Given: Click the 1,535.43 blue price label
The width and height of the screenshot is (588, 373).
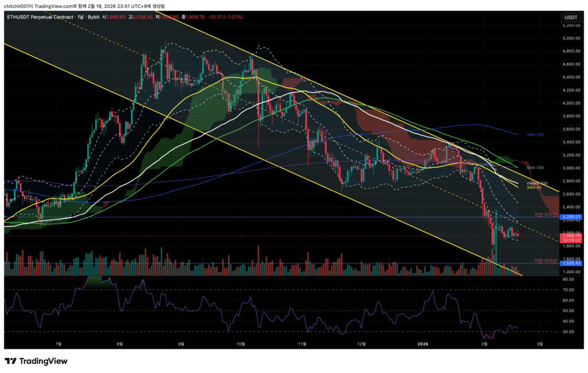Looking at the screenshot, I should point(571,264).
